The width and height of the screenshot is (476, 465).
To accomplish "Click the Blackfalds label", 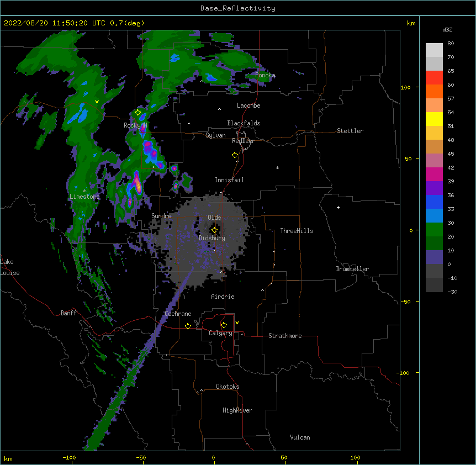I will pos(244,123).
